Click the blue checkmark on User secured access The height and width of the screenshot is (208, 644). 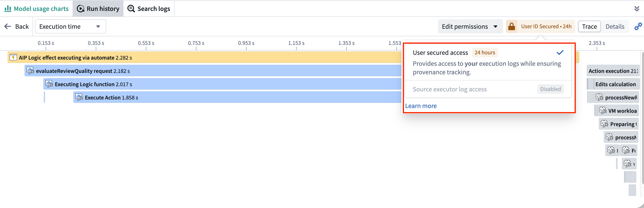point(560,52)
